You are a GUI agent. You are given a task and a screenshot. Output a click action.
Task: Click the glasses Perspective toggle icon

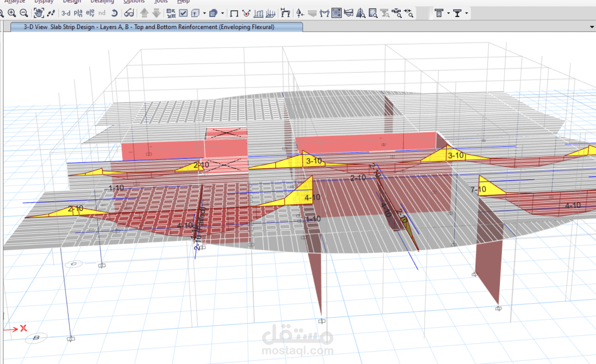click(129, 13)
